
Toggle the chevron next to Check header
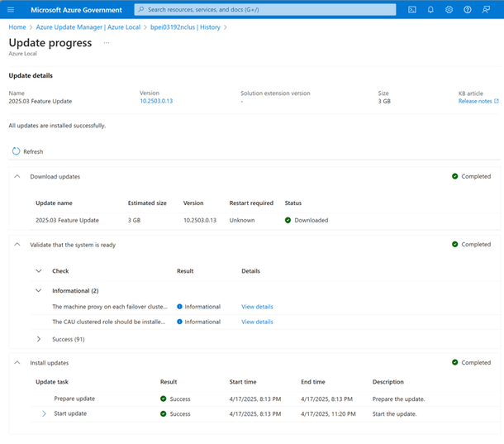pos(39,271)
